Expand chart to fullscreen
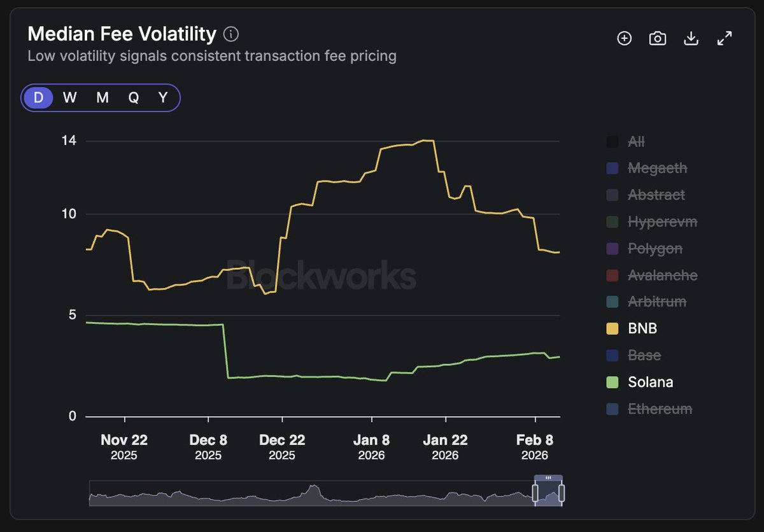This screenshot has width=764, height=532. pyautogui.click(x=725, y=39)
